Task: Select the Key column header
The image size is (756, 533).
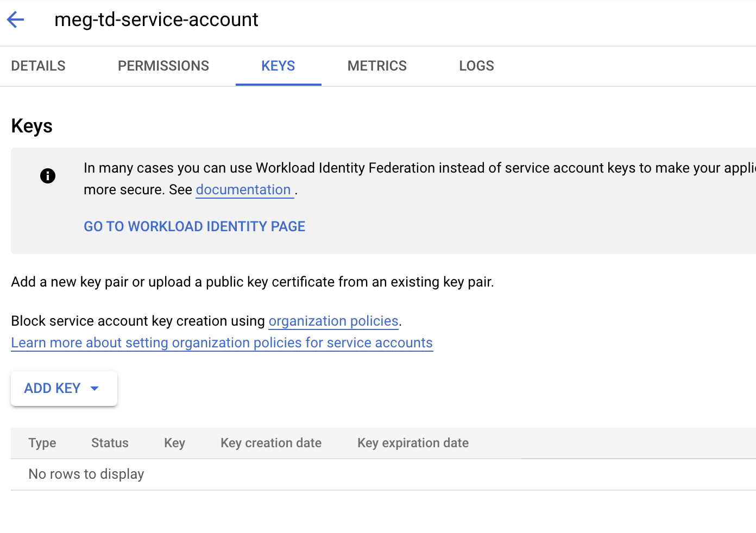Action: tap(174, 443)
